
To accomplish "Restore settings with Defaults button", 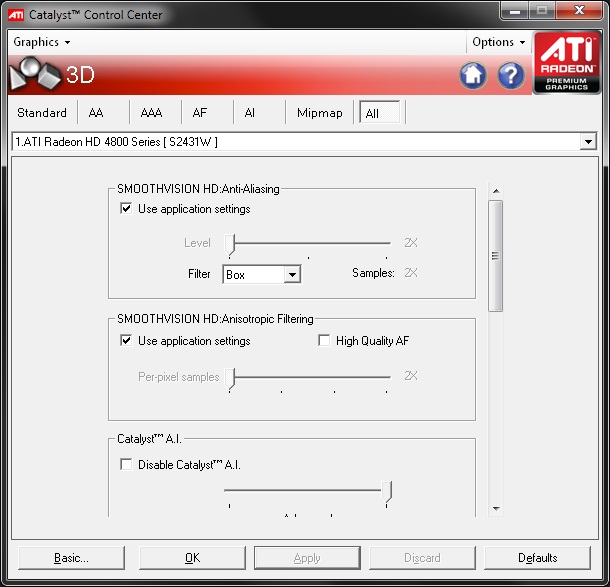I will pos(537,558).
